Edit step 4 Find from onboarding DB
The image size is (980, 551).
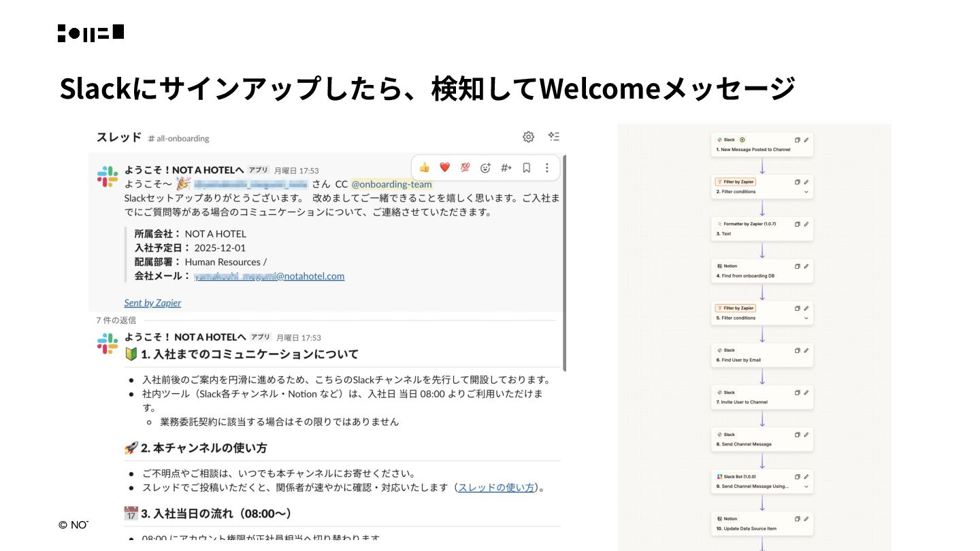coord(806,266)
